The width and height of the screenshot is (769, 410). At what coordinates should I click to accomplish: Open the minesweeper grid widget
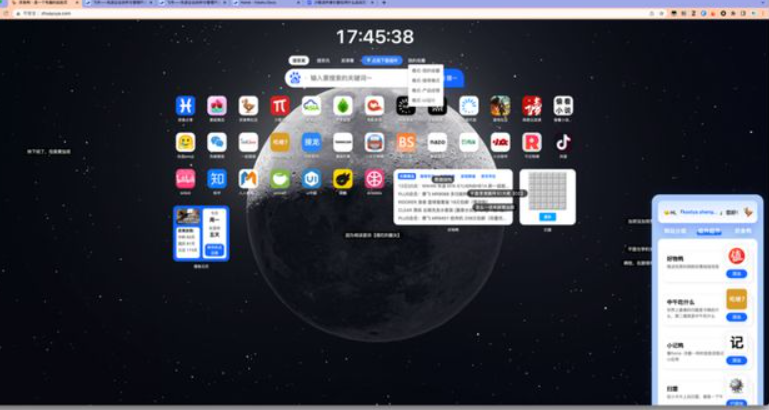coord(547,197)
